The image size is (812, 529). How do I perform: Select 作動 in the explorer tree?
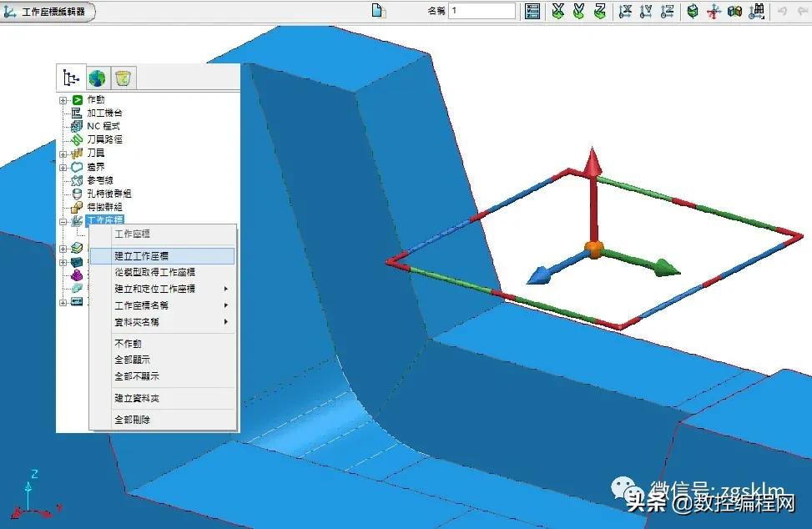pos(96,99)
